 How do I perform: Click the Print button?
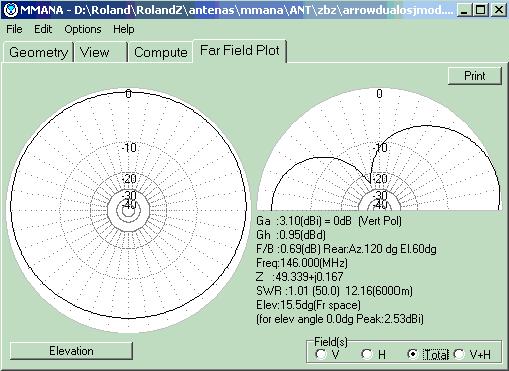point(475,76)
